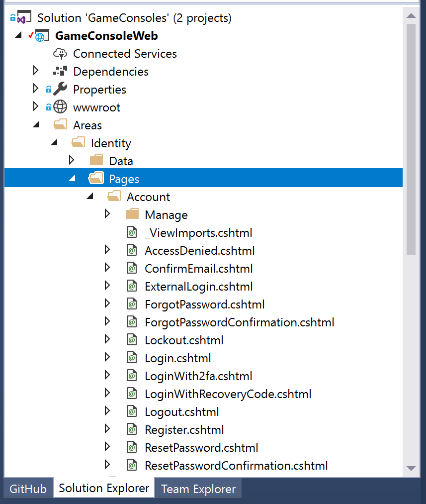Expand the ForgotPasswordConfirmation.cshtml node
The image size is (426, 504).
(x=107, y=322)
